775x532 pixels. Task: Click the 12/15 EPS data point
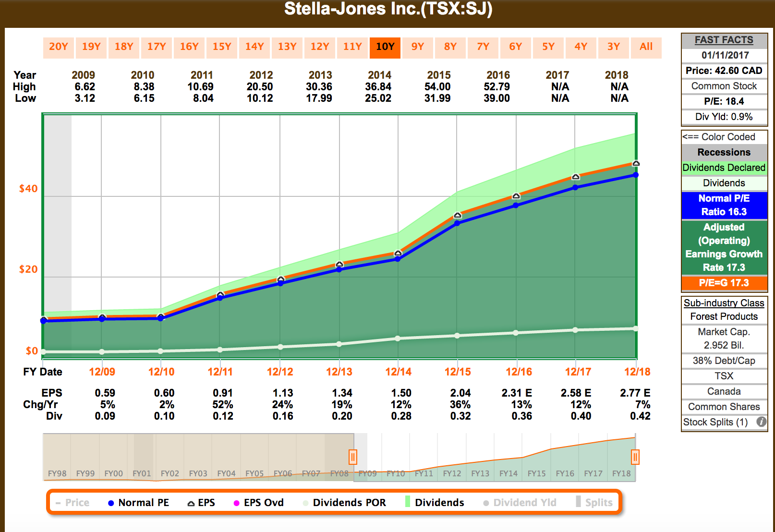tap(458, 215)
